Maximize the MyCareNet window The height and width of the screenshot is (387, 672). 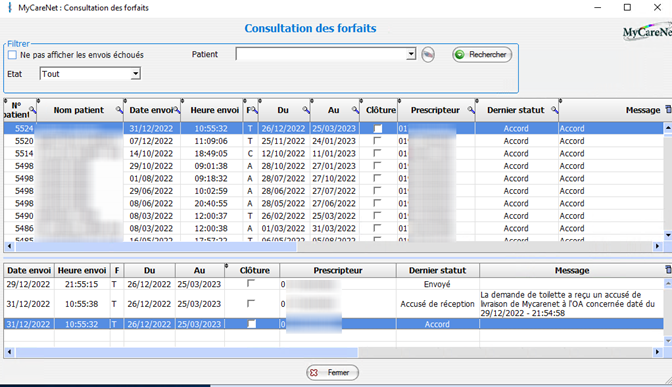click(x=627, y=7)
